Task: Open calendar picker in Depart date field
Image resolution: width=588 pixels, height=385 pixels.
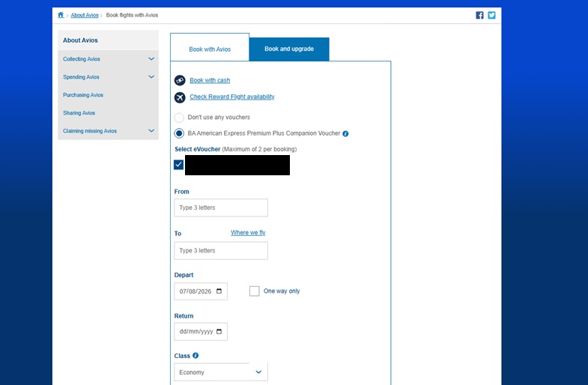Action: click(219, 291)
